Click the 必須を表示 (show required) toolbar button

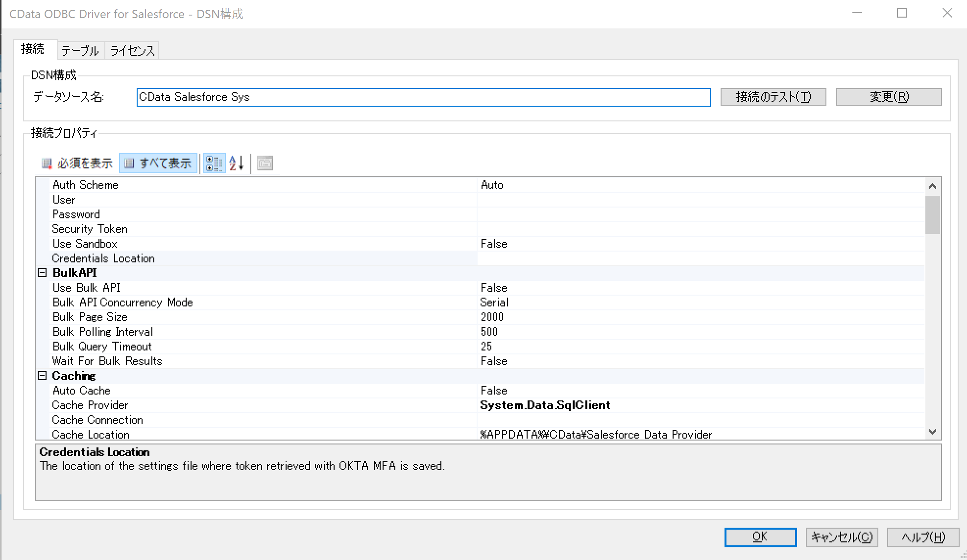[x=77, y=163]
